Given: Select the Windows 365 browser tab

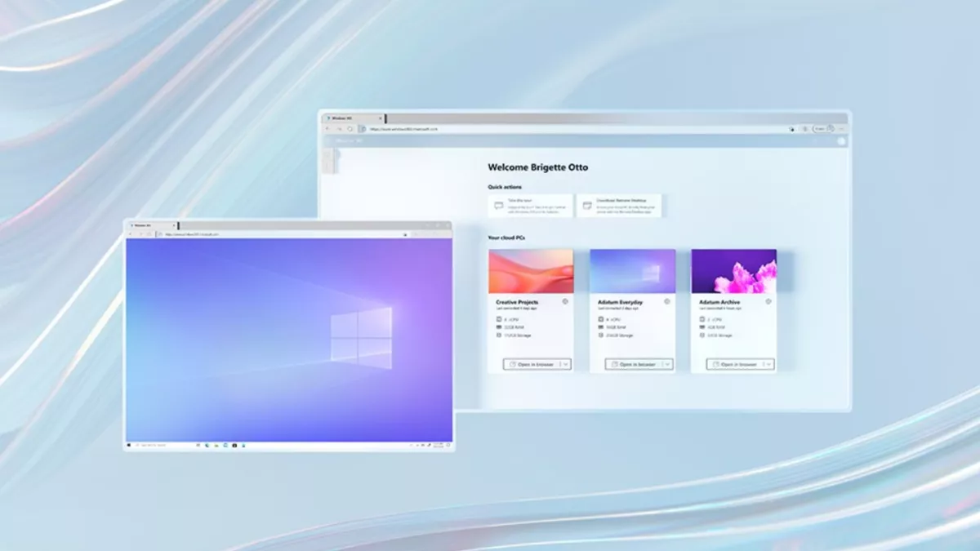Looking at the screenshot, I should coord(347,117).
